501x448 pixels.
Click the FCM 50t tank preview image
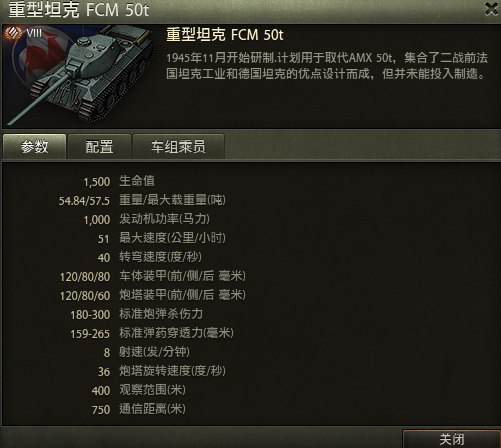coord(79,76)
